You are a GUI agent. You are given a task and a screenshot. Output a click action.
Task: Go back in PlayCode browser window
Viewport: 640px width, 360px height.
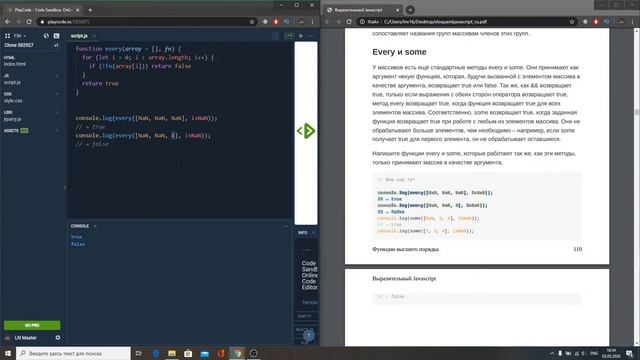(8, 22)
